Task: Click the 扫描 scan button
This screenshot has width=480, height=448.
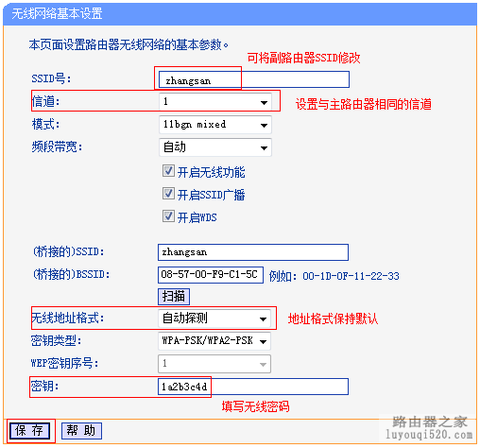Action: [174, 297]
